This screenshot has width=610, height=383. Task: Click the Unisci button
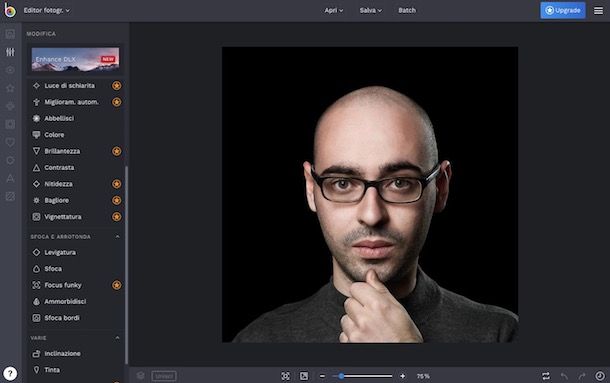164,376
